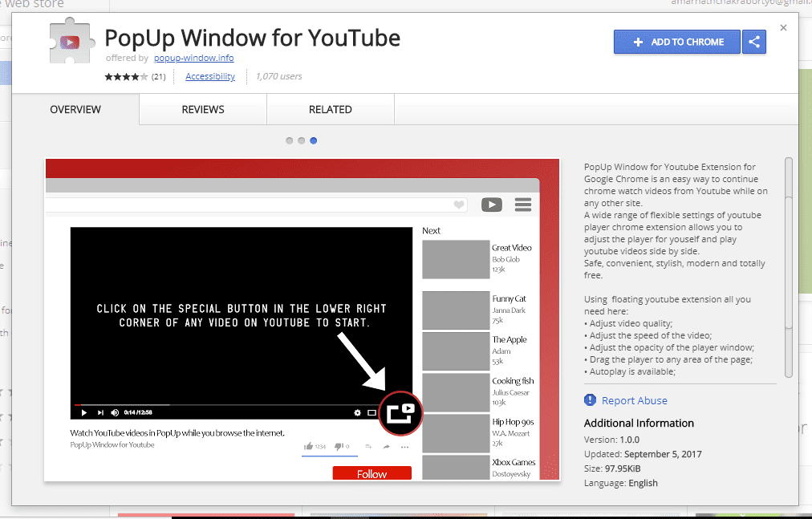Click the Great Video thumbnail
Screen dimensions: 812x519
pyautogui.click(x=456, y=259)
